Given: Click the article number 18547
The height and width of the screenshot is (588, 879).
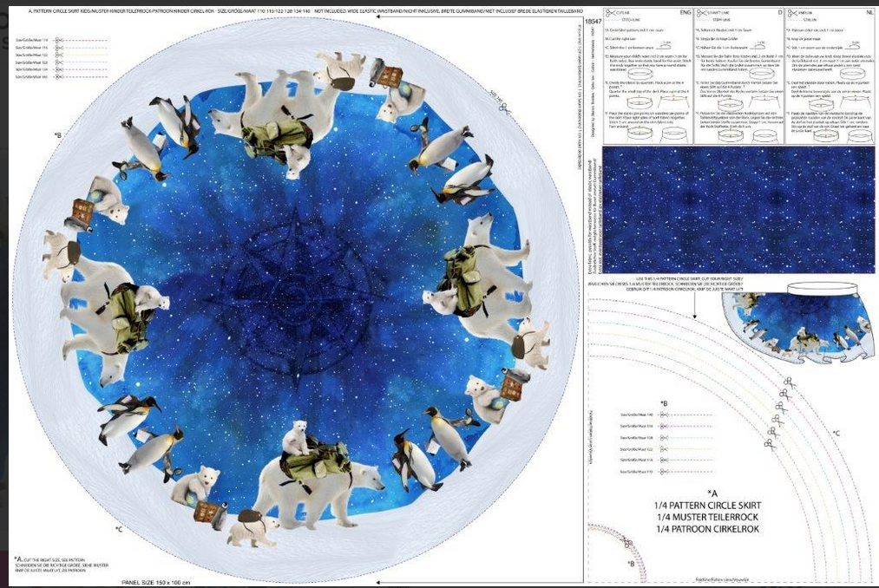Looking at the screenshot, I should (593, 22).
